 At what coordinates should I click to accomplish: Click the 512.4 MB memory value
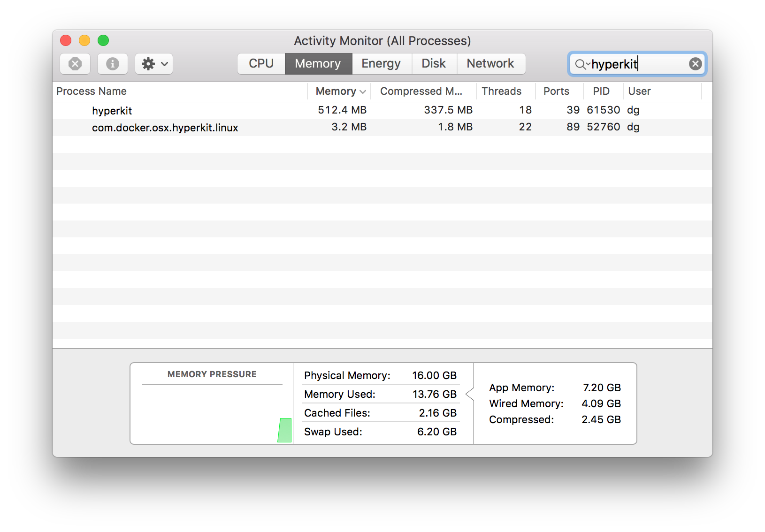[342, 110]
